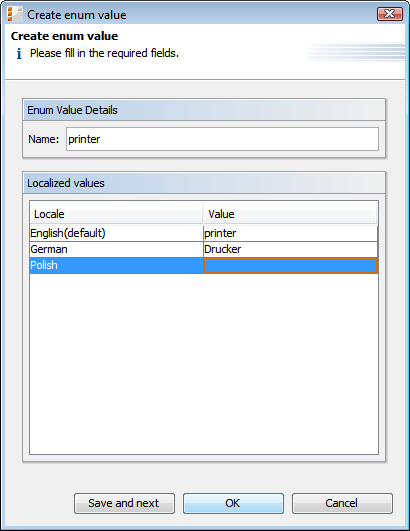The image size is (410, 531).
Task: Edit the empty Polish value cell
Action: (290, 265)
